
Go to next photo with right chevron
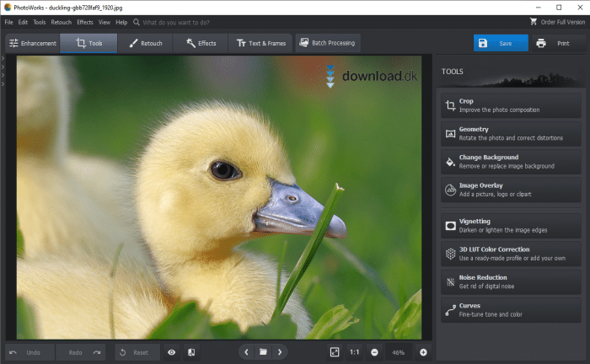(280, 352)
